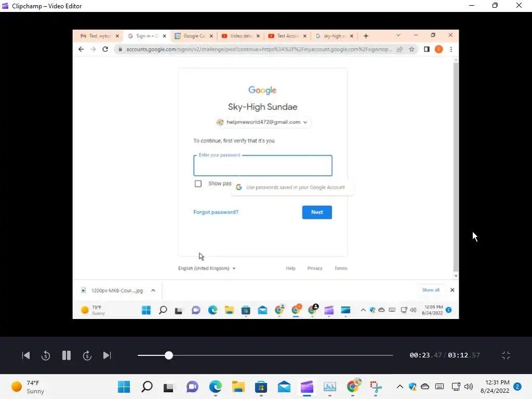Add a new tab in recorded Chrome
Image resolution: width=532 pixels, height=399 pixels.
coord(366,36)
